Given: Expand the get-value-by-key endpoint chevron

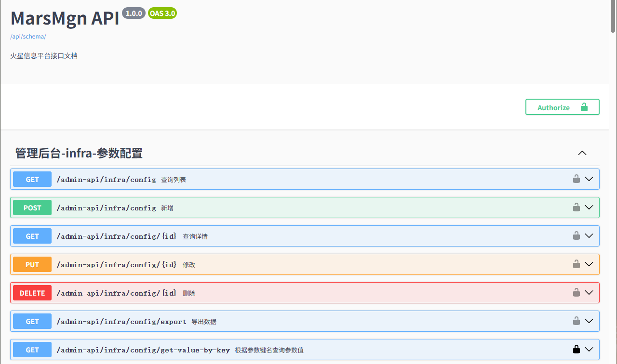Looking at the screenshot, I should coord(589,350).
